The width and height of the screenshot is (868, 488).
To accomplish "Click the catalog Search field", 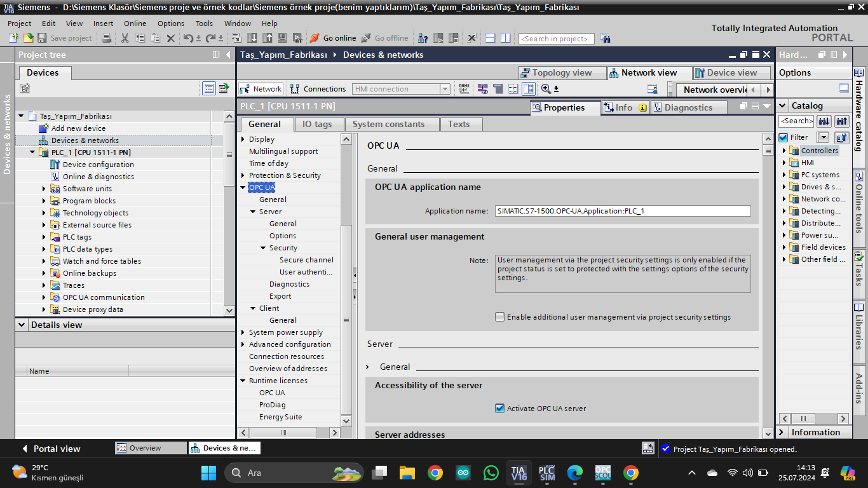I will click(x=796, y=121).
